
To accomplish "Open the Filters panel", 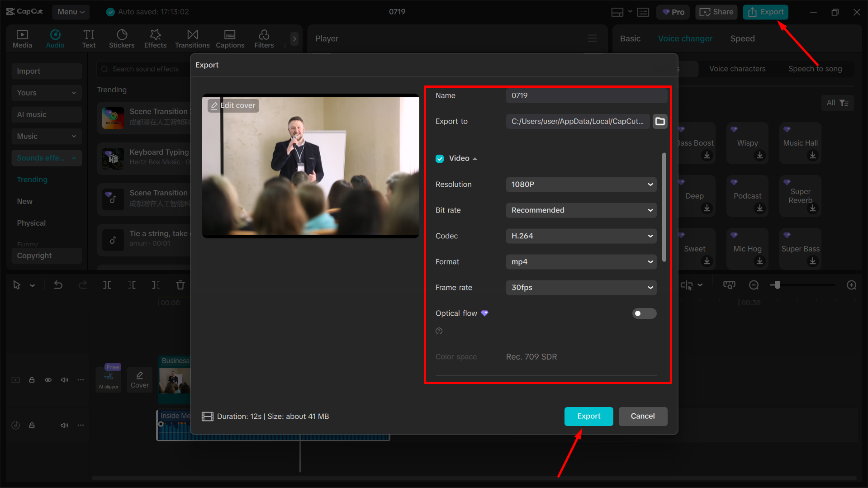I will (x=264, y=38).
